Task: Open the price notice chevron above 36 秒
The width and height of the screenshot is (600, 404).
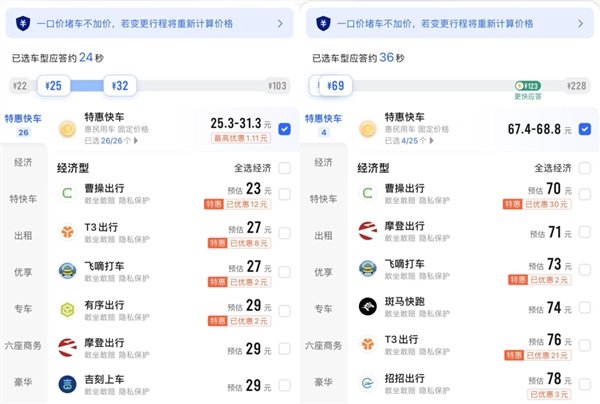Action: click(x=580, y=24)
